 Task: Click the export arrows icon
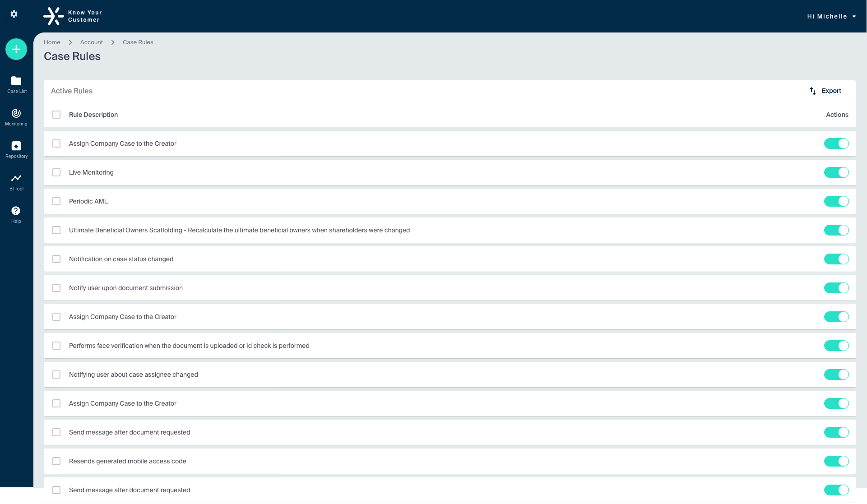(812, 91)
